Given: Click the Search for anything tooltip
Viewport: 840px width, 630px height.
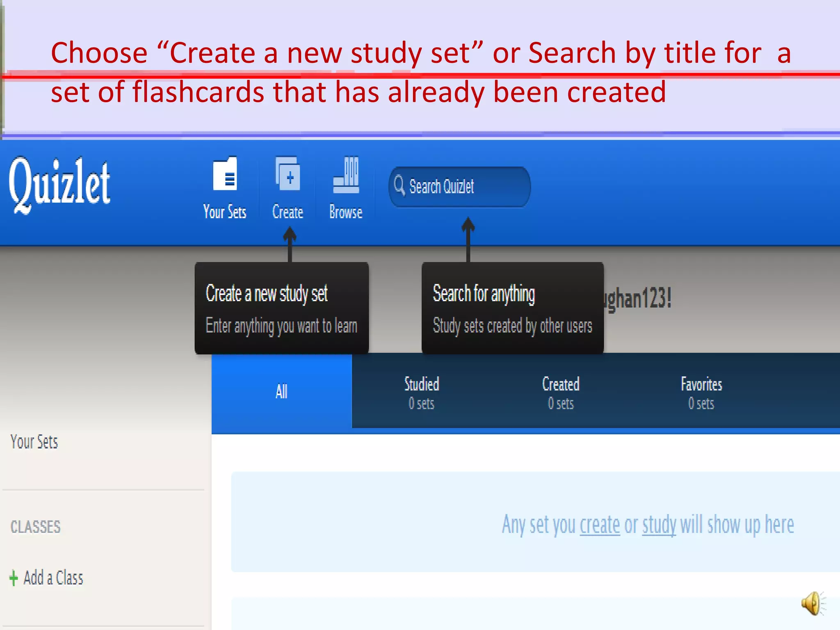Looking at the screenshot, I should point(513,308).
